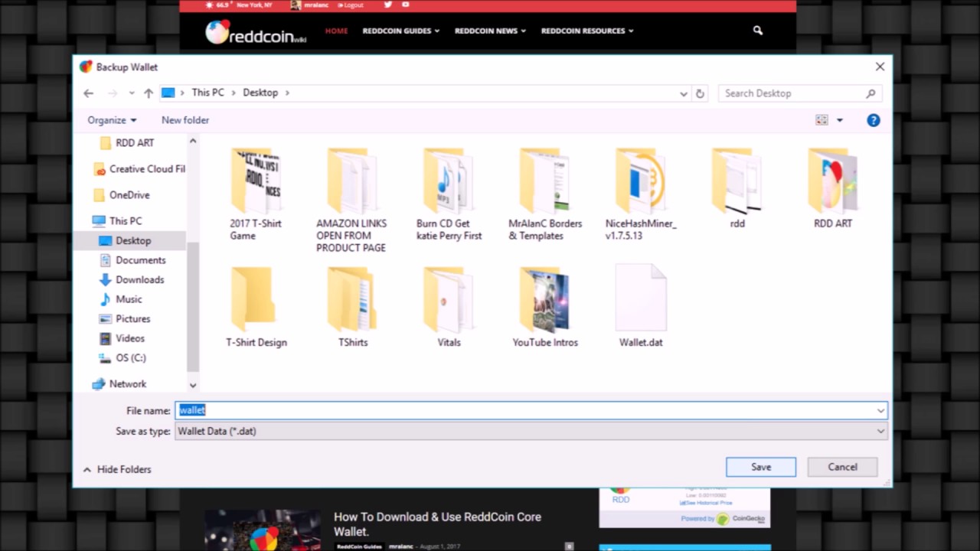Select Downloads in navigation pane
Screen dimensions: 980x551
click(x=131, y=280)
